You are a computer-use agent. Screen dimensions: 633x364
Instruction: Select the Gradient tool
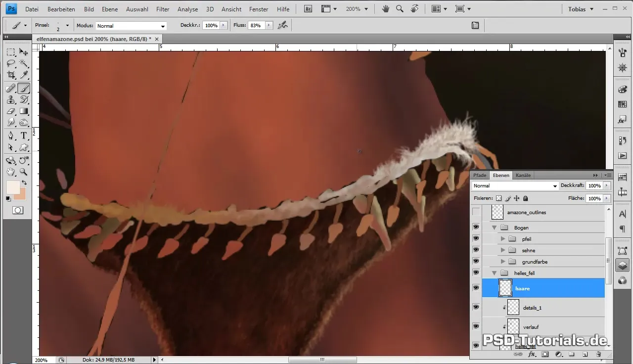coord(24,111)
